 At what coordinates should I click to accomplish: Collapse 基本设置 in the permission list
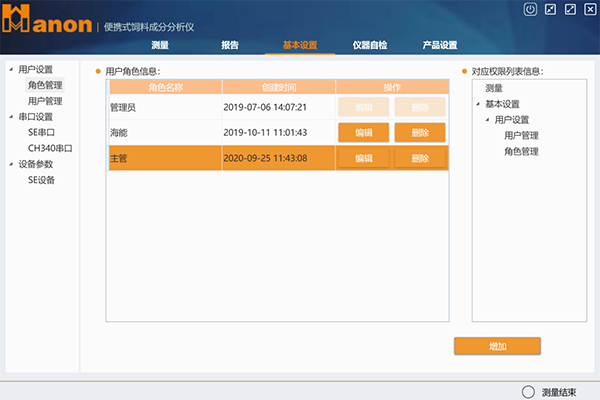coord(477,105)
